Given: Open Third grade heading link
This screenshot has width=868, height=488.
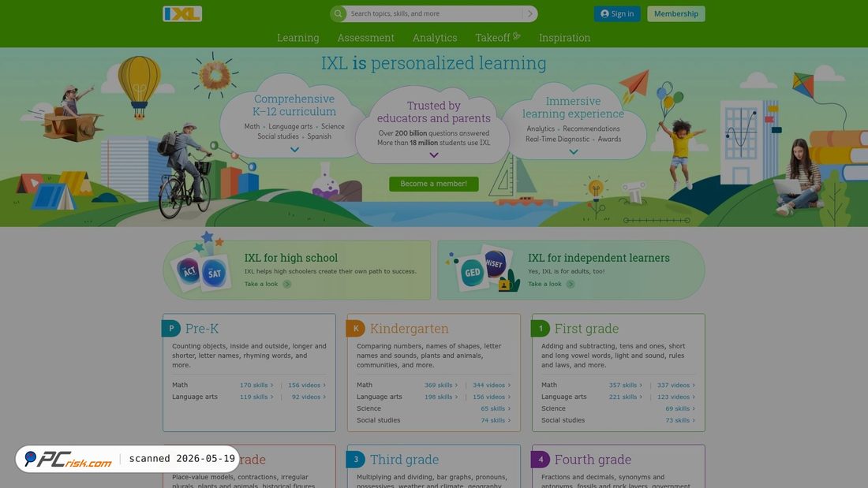Looking at the screenshot, I should [x=404, y=460].
